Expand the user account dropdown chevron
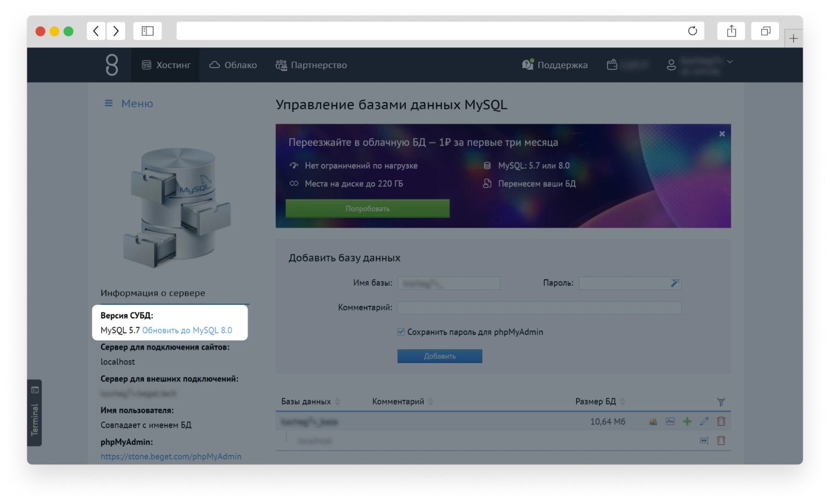 click(730, 62)
